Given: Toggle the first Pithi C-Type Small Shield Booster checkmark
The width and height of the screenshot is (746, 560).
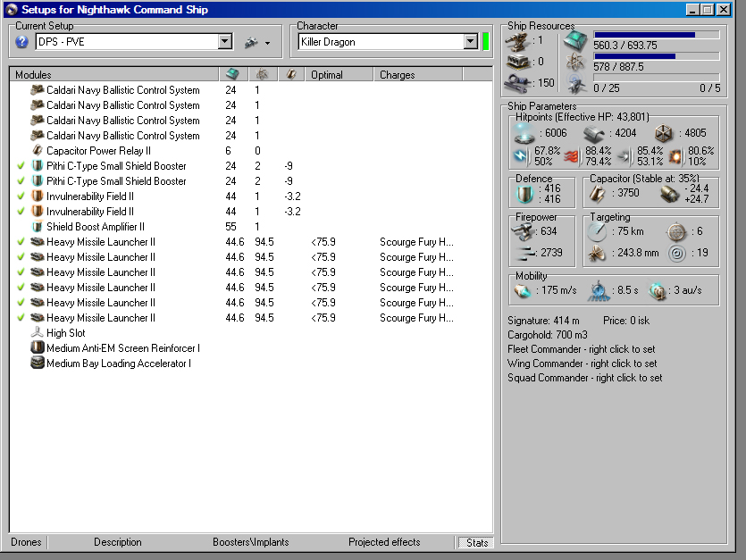Looking at the screenshot, I should pyautogui.click(x=21, y=166).
